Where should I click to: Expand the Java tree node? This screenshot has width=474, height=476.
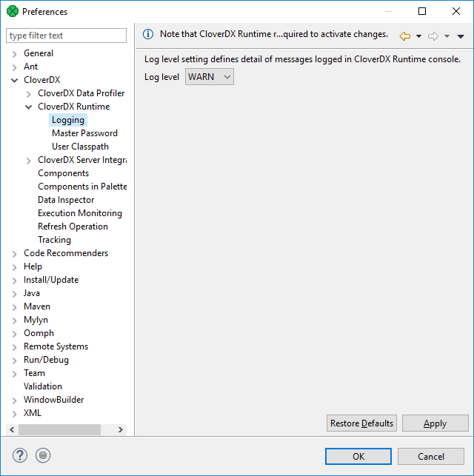15,294
